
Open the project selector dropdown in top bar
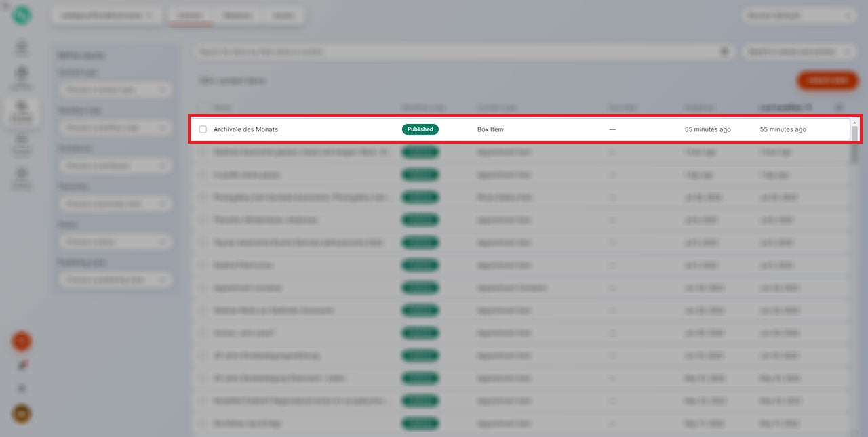pyautogui.click(x=106, y=16)
